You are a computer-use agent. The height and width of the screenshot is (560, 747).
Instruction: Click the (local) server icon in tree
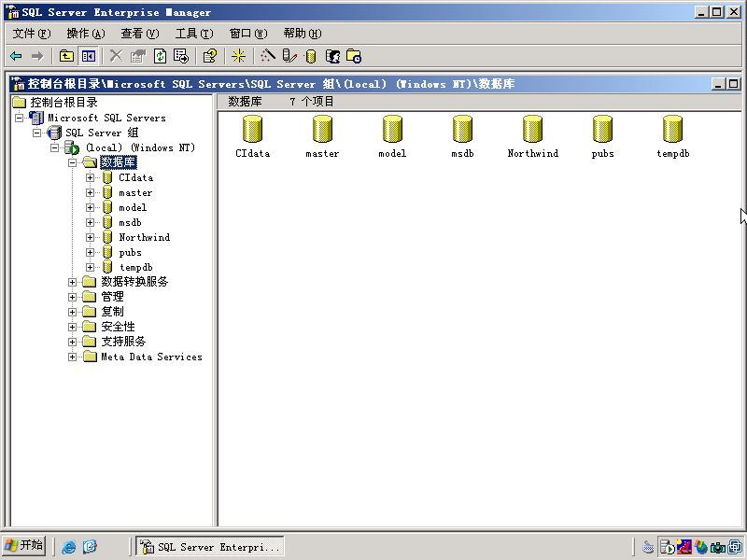[x=73, y=147]
